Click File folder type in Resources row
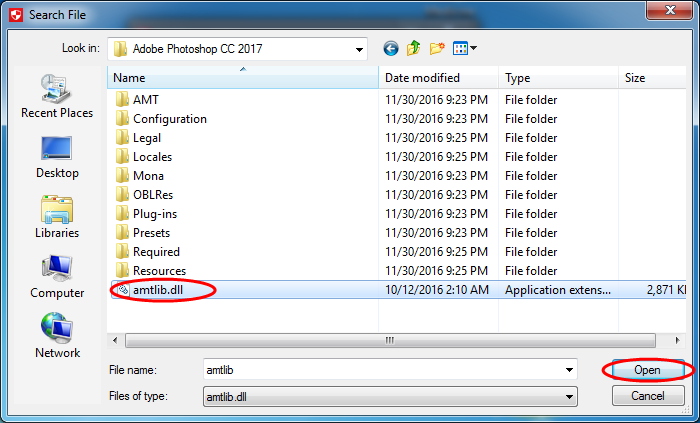The height and width of the screenshot is (423, 700). click(531, 271)
